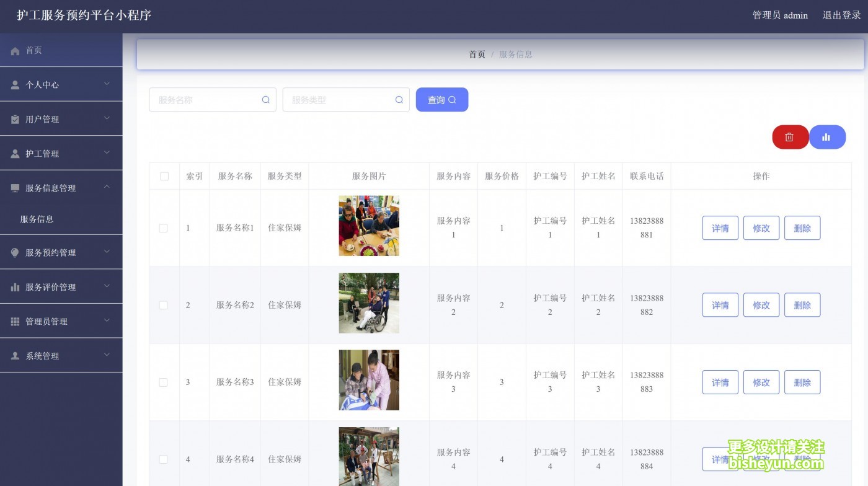The image size is (868, 486).
Task: Click 修改 for row 服务名称2
Action: pyautogui.click(x=761, y=305)
